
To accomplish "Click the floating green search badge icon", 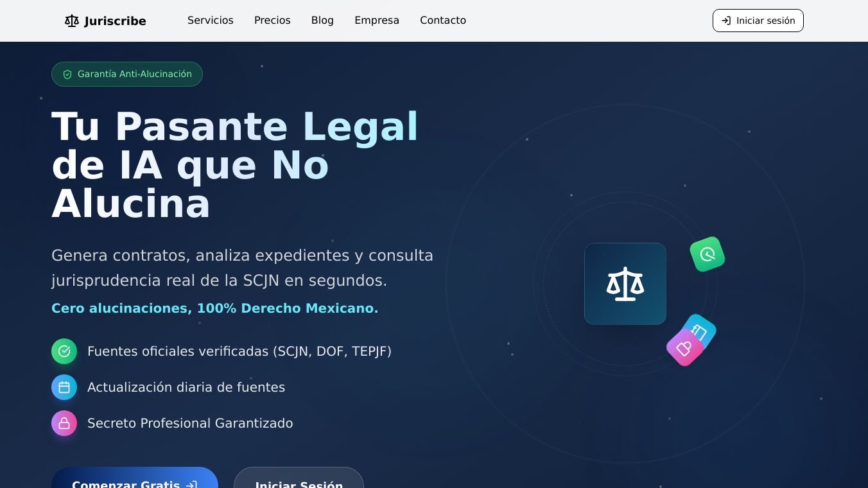I will pyautogui.click(x=707, y=254).
